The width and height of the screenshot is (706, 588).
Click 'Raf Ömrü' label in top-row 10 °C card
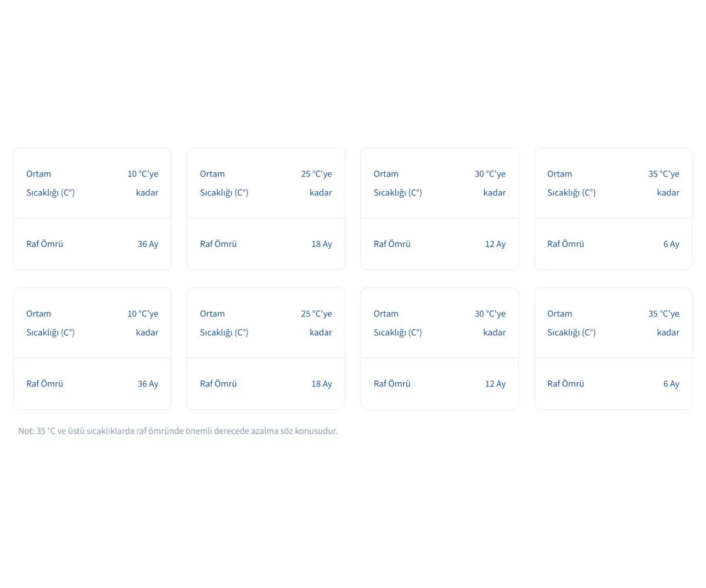pos(45,244)
